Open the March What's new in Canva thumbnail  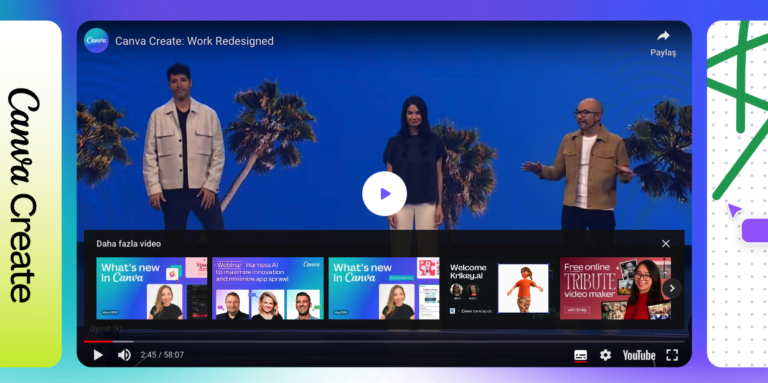(152, 288)
